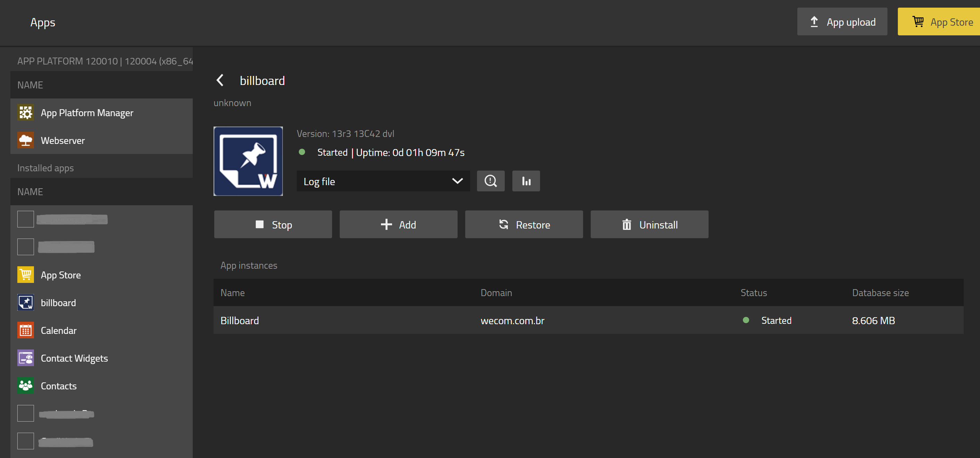Tick the second redacted app checkbox
980x458 pixels.
(26, 247)
